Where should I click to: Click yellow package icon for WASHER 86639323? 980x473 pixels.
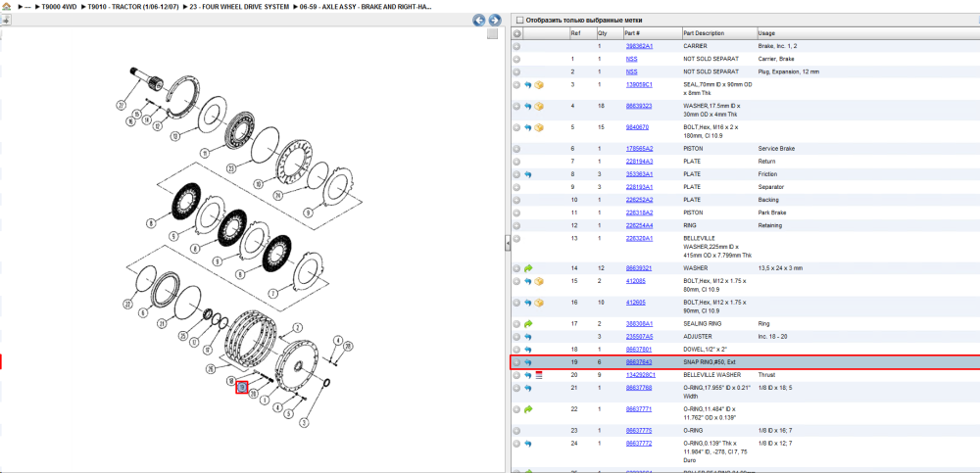pos(539,106)
